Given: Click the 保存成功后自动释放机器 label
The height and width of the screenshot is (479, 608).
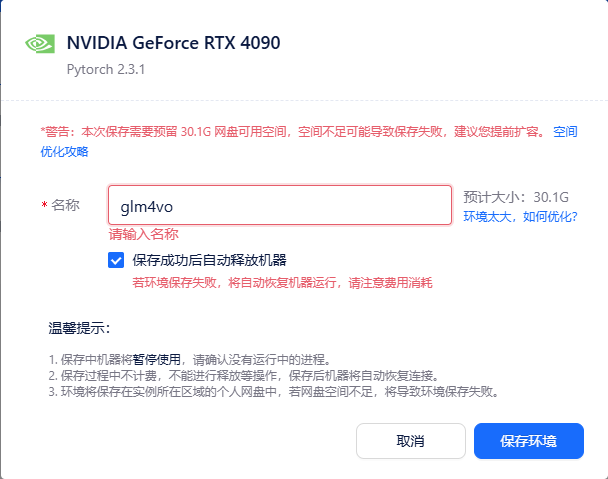Looking at the screenshot, I should 209,261.
